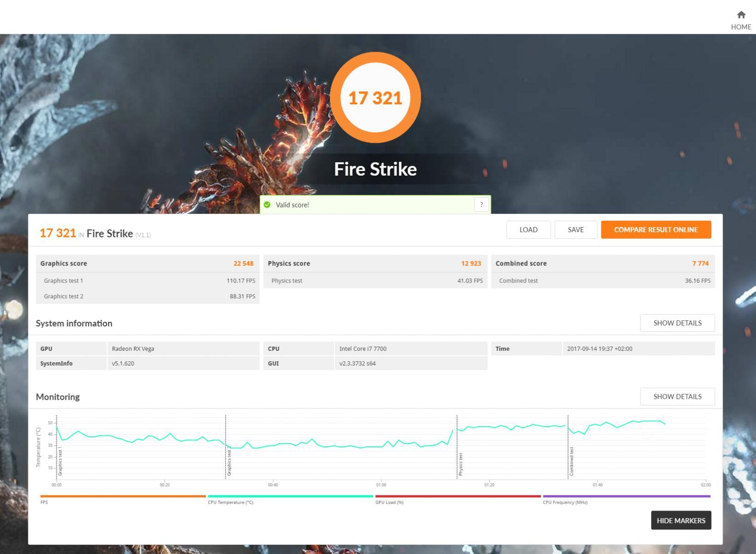The height and width of the screenshot is (554, 756).
Task: Click the Physics score value 12 923
Action: tap(471, 263)
